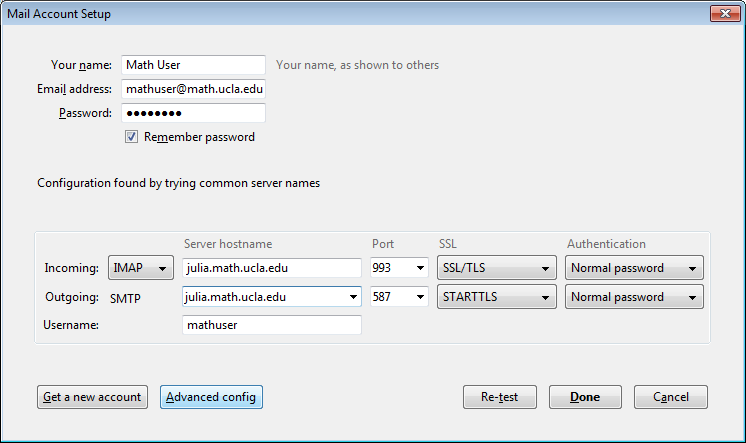
Task: Open outgoing authentication Normal password dropdown
Action: (x=634, y=297)
